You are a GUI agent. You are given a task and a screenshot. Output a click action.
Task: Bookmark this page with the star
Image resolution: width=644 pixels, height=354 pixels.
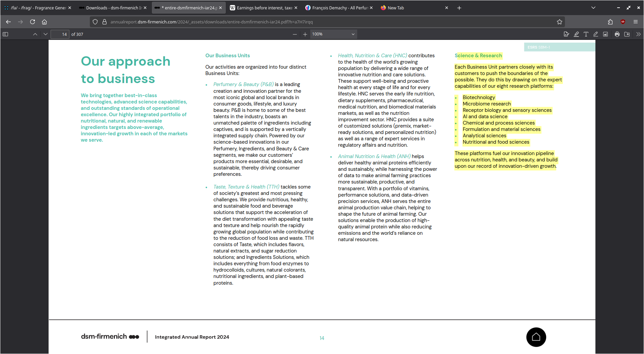(x=560, y=22)
